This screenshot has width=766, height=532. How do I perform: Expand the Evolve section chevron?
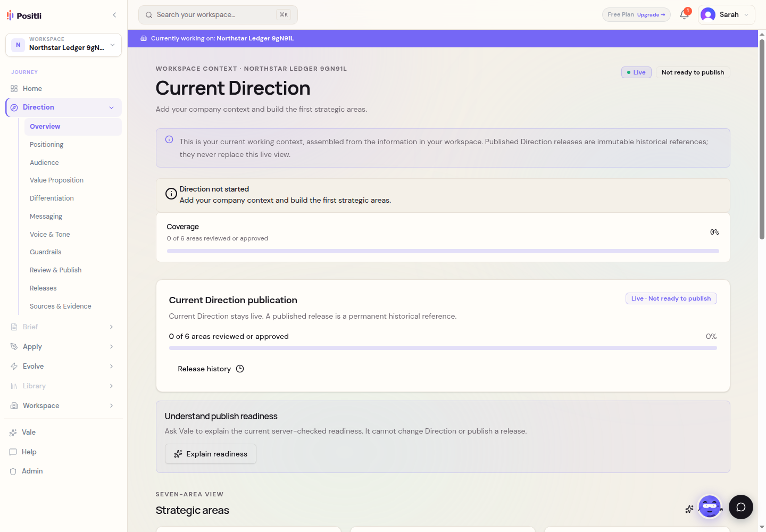tap(112, 366)
